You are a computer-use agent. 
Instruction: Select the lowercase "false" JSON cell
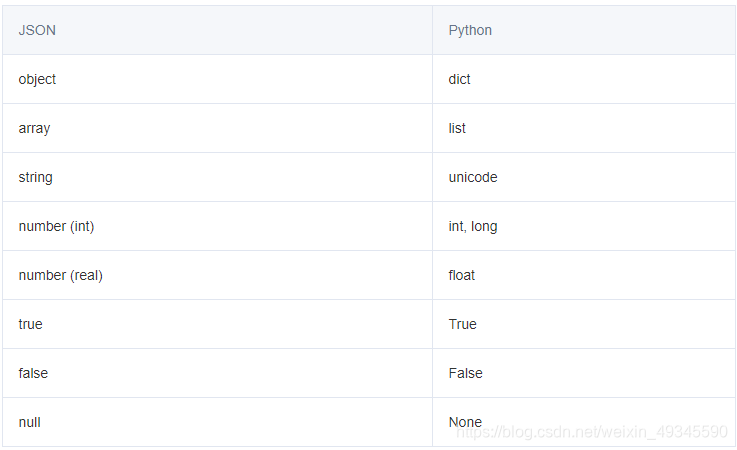(33, 373)
